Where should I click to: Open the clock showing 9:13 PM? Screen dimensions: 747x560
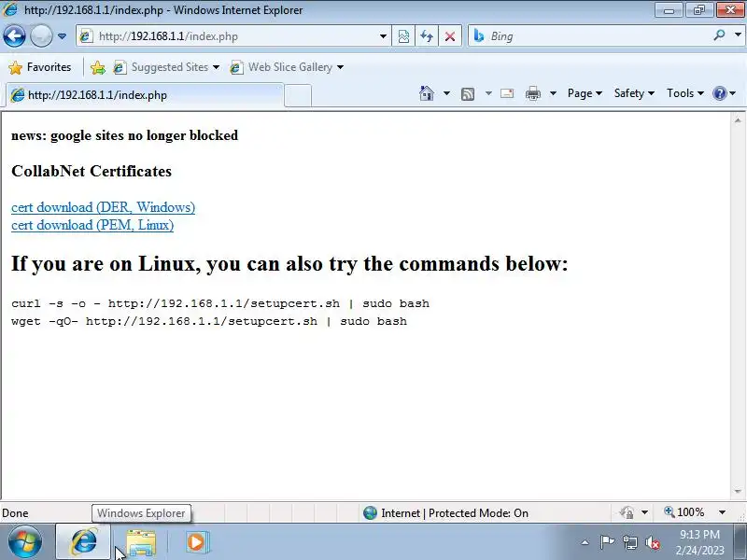click(699, 542)
